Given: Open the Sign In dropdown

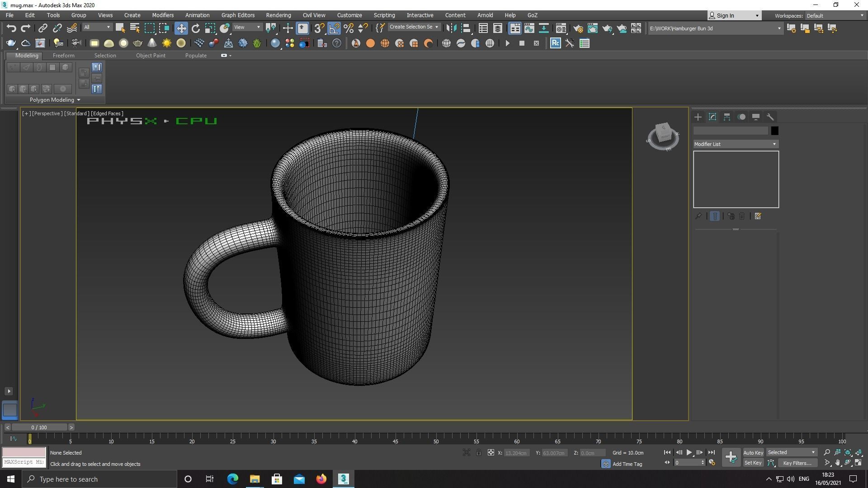Looking at the screenshot, I should [x=735, y=16].
